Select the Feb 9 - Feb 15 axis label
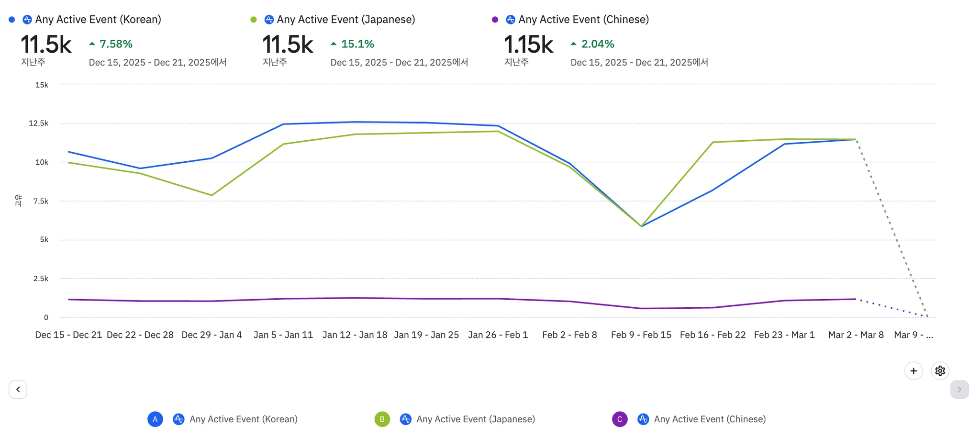The width and height of the screenshot is (980, 438). click(641, 335)
